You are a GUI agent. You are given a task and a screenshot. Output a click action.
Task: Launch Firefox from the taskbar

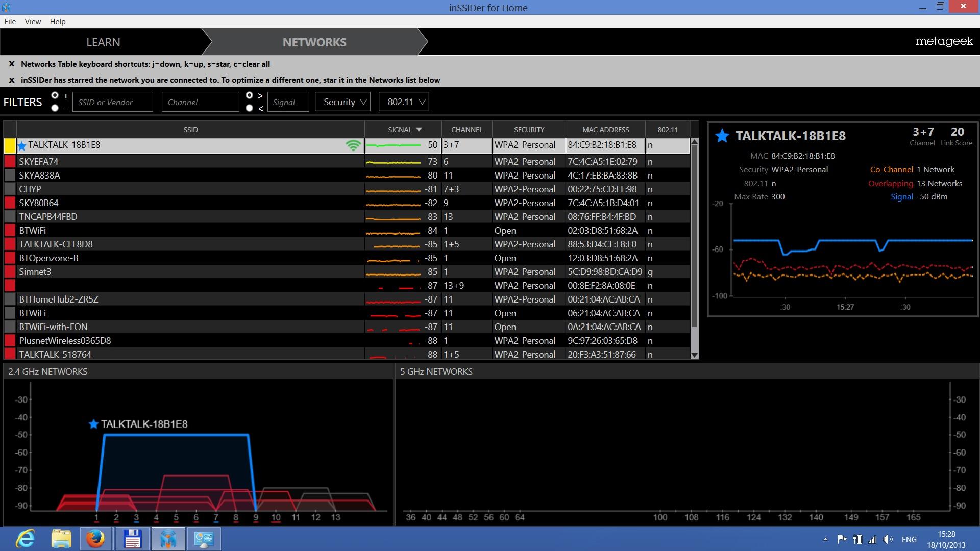point(95,539)
